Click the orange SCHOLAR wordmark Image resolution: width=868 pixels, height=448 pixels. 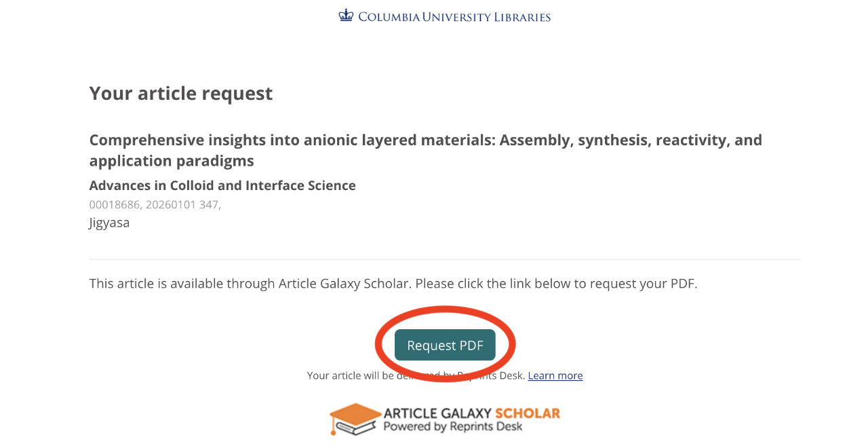coord(527,412)
